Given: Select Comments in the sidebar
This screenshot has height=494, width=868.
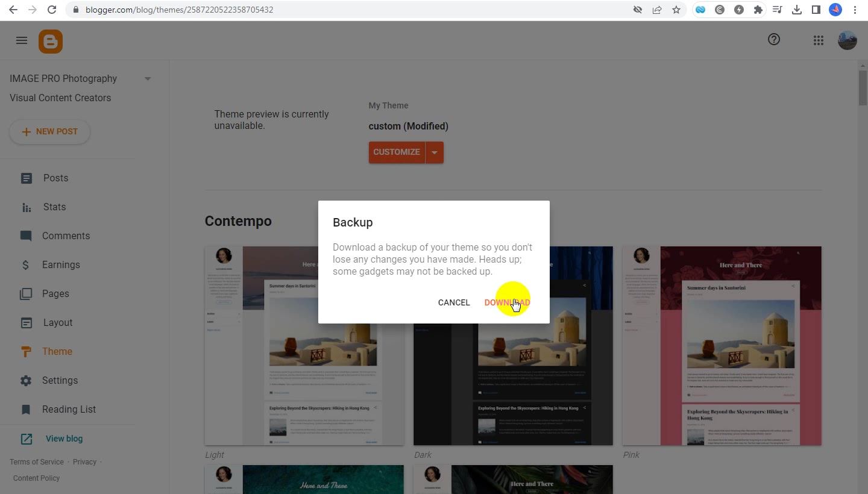Looking at the screenshot, I should (66, 236).
